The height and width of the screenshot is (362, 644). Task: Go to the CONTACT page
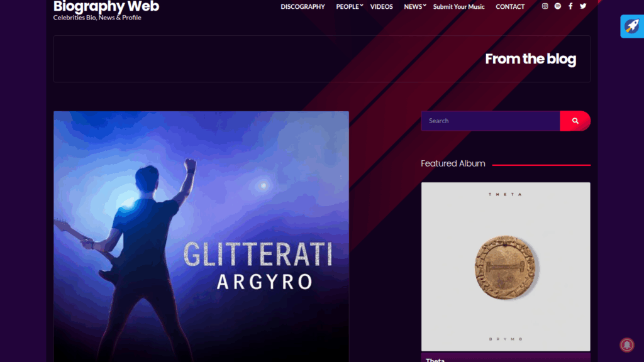509,6
